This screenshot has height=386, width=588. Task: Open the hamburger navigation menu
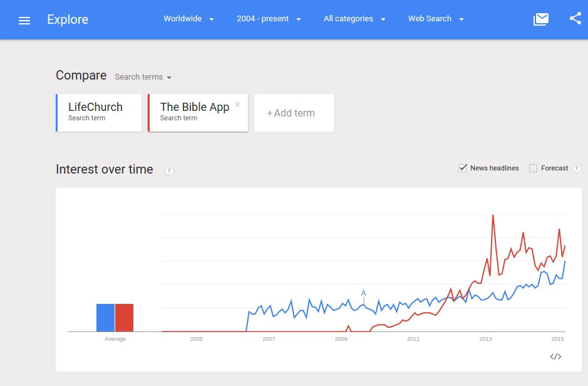[x=24, y=20]
